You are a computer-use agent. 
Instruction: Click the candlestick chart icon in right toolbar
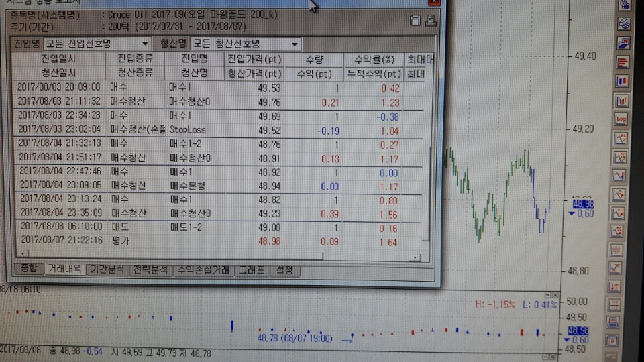(x=622, y=101)
